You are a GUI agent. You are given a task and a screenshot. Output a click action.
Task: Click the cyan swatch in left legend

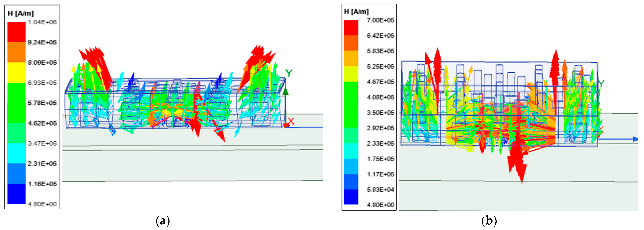click(16, 153)
